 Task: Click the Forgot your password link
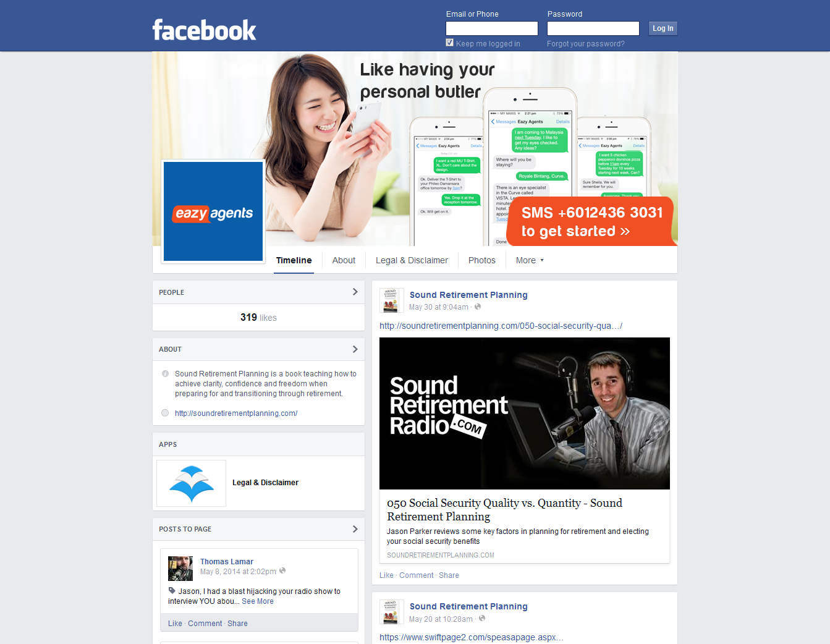(585, 44)
